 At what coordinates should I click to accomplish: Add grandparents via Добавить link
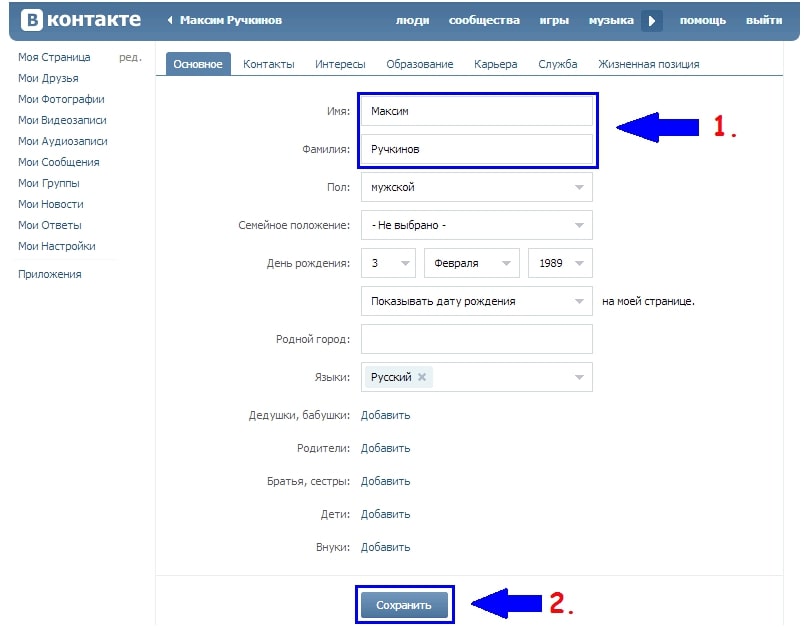[x=385, y=415]
